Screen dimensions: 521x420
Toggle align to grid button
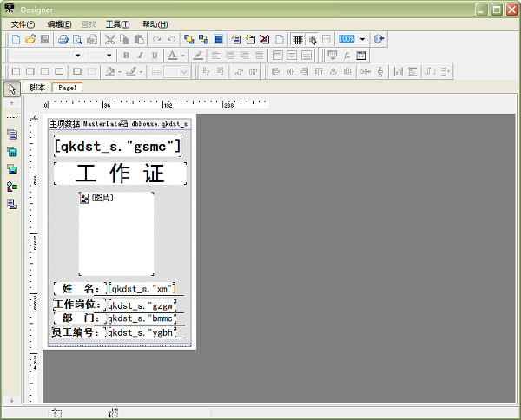click(x=312, y=39)
